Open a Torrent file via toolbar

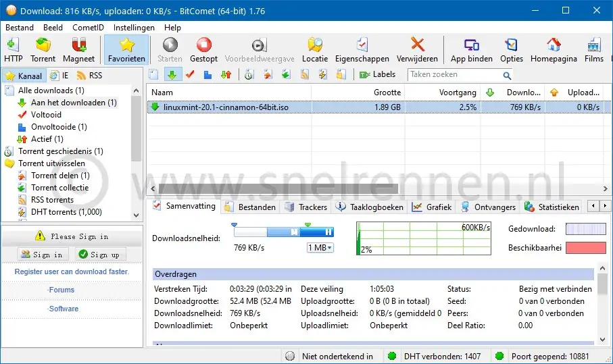(x=43, y=49)
